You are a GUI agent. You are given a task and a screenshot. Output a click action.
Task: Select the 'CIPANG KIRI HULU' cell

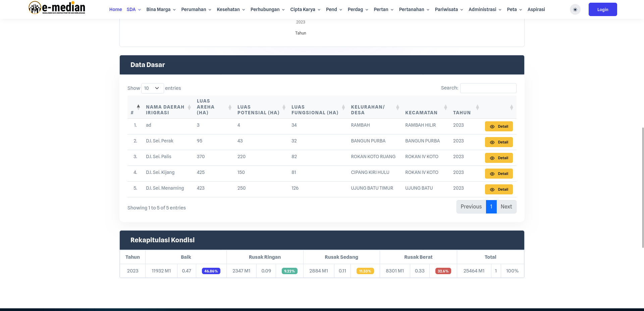[370, 172]
